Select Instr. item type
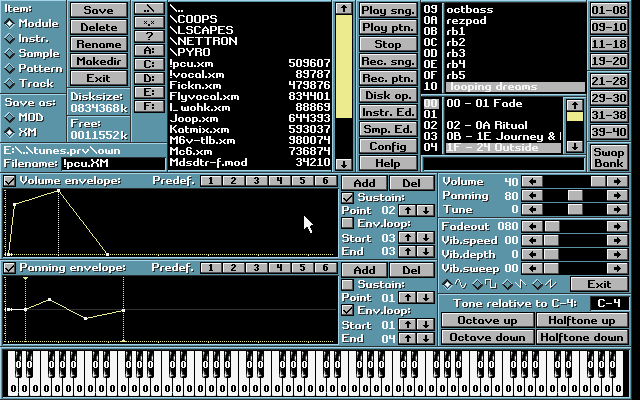Viewport: 640px width, 400px height. point(9,39)
